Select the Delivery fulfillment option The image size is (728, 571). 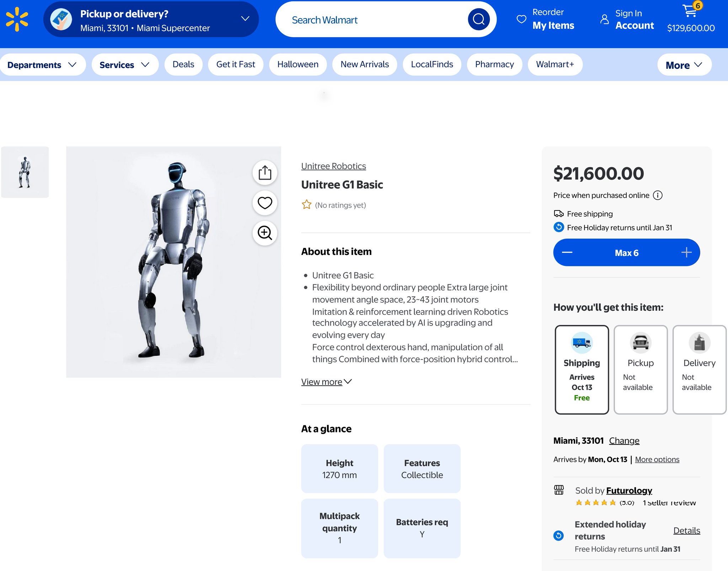click(699, 369)
